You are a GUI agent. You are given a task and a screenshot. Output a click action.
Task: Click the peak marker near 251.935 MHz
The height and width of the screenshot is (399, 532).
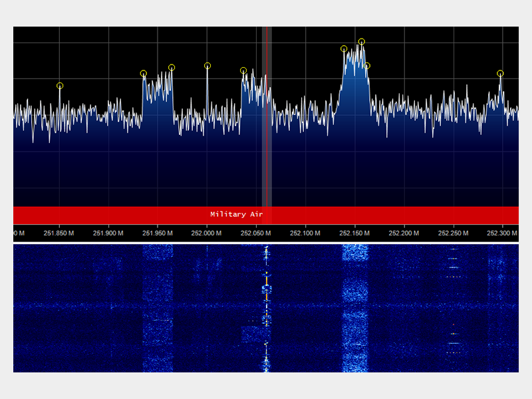point(144,74)
